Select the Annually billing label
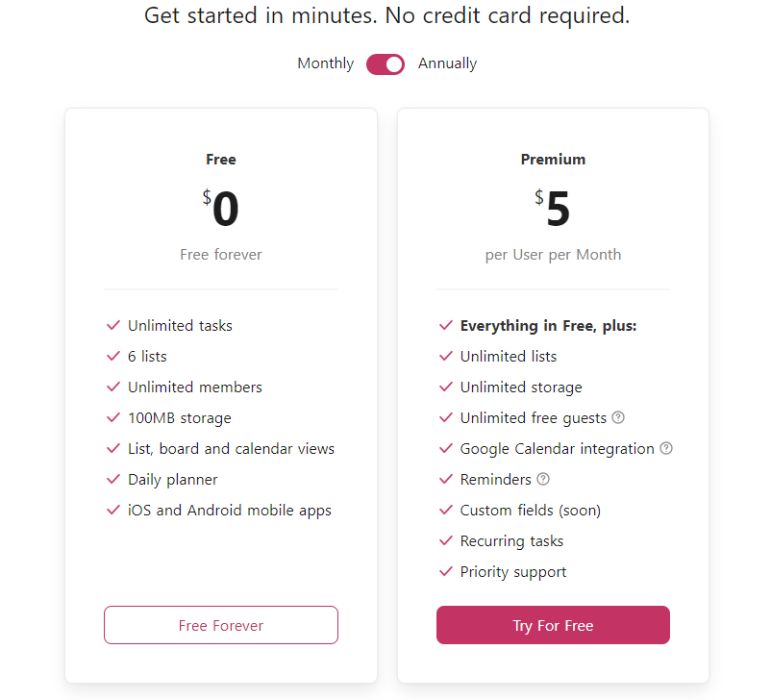Image resolution: width=771 pixels, height=700 pixels. coord(447,64)
